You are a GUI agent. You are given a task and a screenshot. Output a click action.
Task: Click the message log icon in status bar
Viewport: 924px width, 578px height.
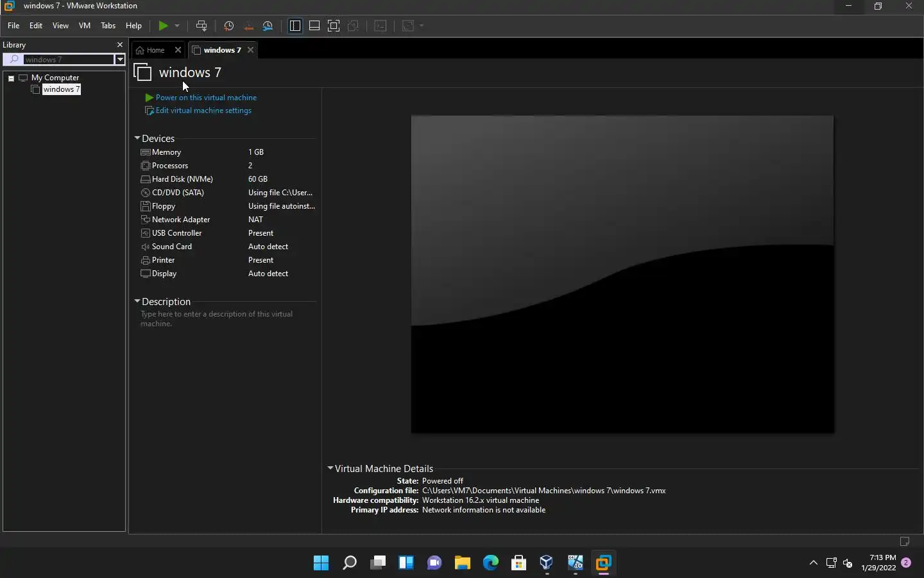pyautogui.click(x=905, y=541)
